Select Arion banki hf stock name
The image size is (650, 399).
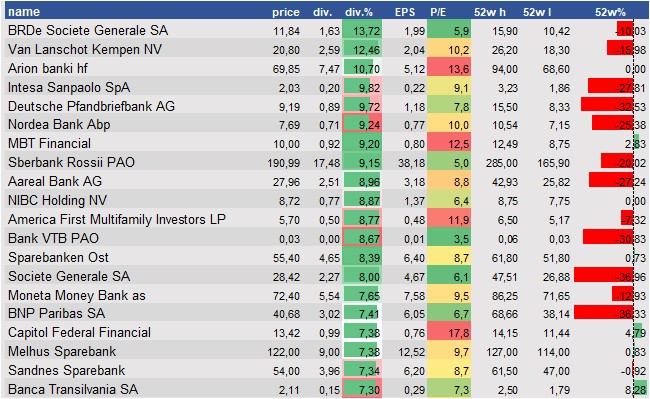[x=48, y=68]
